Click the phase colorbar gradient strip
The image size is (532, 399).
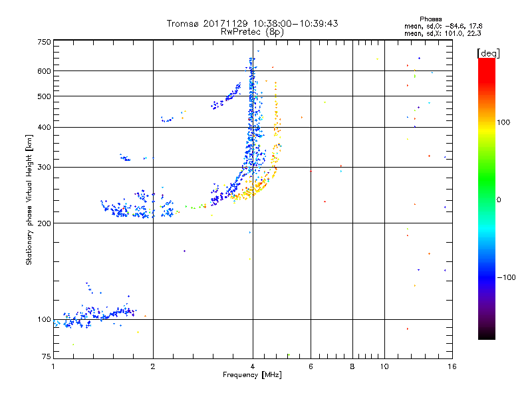(487, 199)
